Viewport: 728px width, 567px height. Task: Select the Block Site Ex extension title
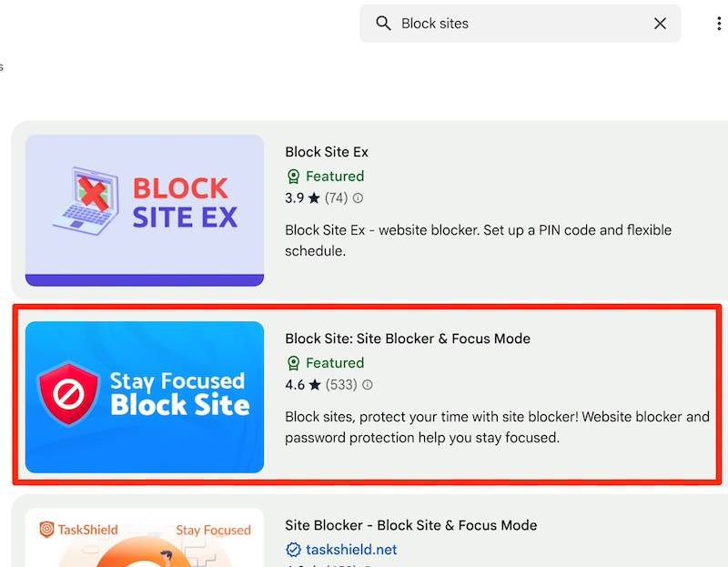[x=326, y=151]
